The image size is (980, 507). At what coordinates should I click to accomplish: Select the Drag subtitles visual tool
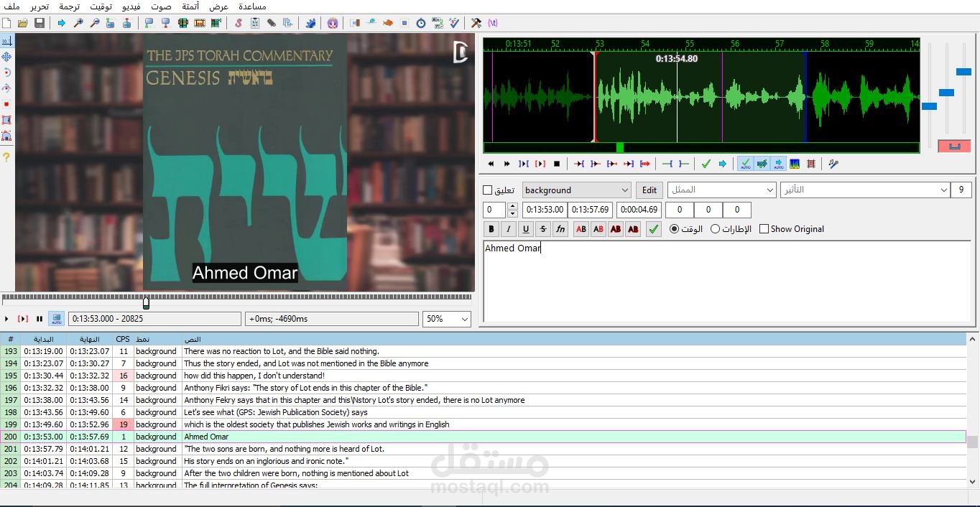point(6,57)
